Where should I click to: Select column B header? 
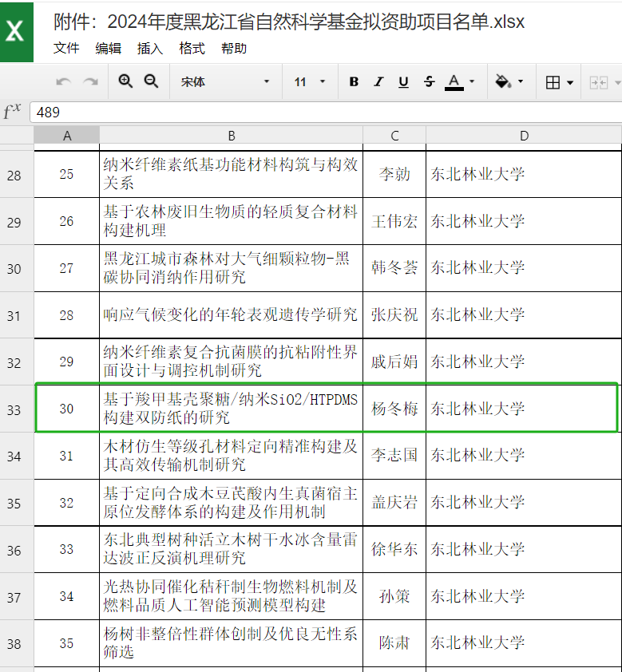pyautogui.click(x=231, y=136)
